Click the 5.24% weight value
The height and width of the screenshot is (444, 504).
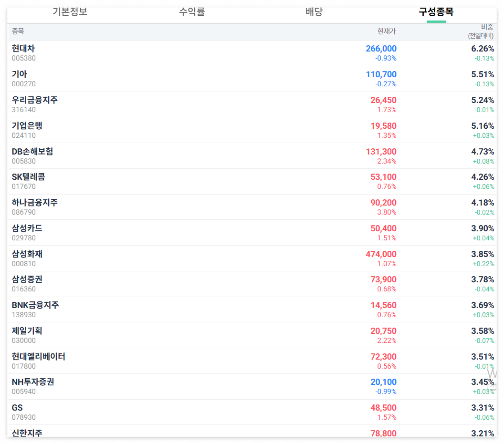[483, 100]
